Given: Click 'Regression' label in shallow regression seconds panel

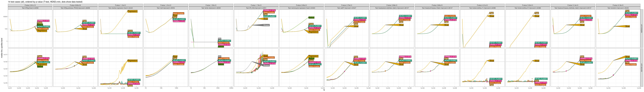Looking at the screenshot, I should coord(132,61).
